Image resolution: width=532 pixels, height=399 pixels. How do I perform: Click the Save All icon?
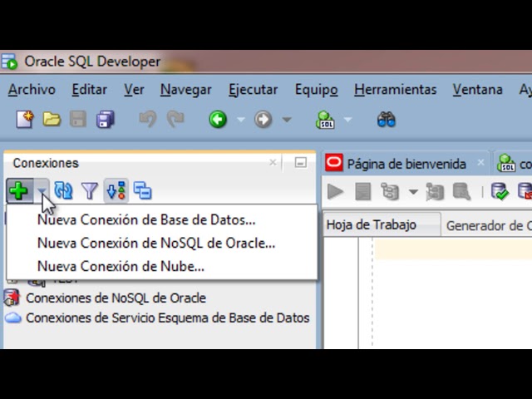(x=106, y=119)
